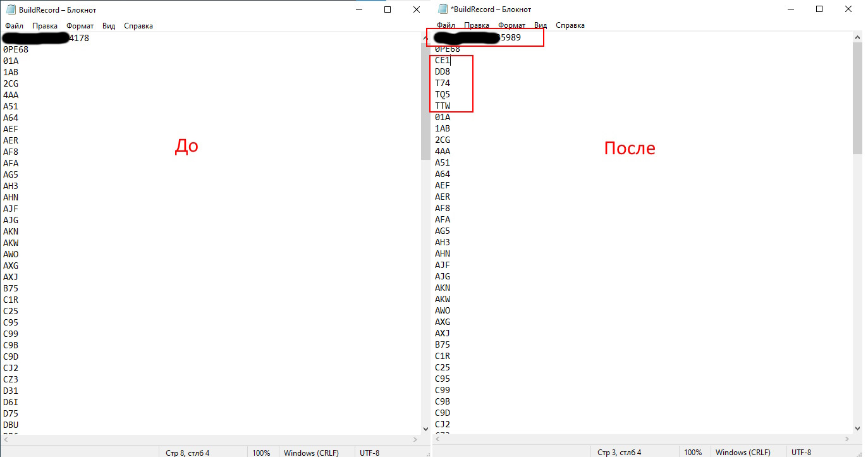Image resolution: width=868 pixels, height=457 pixels.
Task: Click the scroll-down arrow in the unsaved *BuildRecord window
Action: [857, 429]
